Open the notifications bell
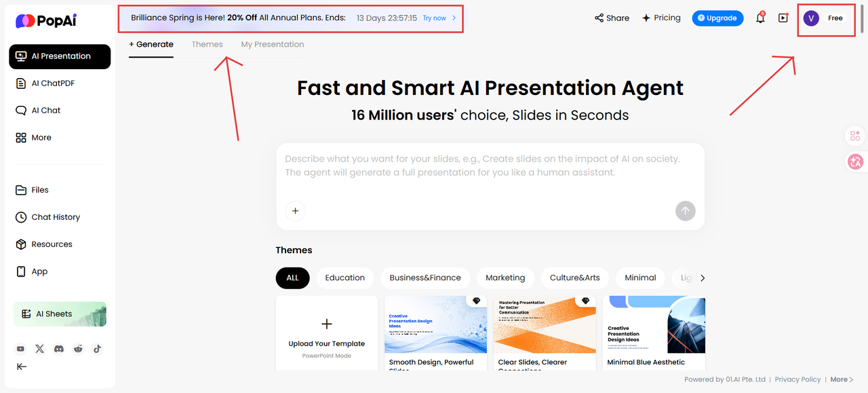This screenshot has width=868, height=393. 760,18
